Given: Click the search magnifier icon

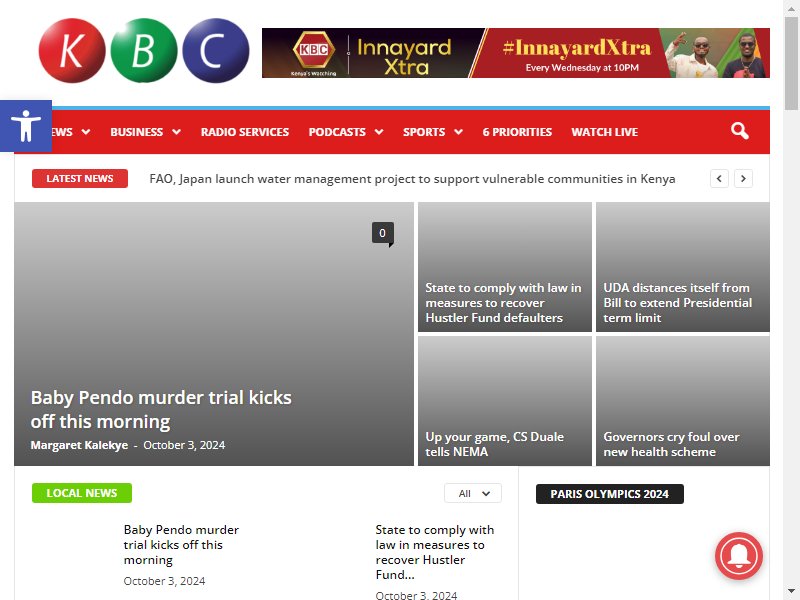Looking at the screenshot, I should 739,131.
